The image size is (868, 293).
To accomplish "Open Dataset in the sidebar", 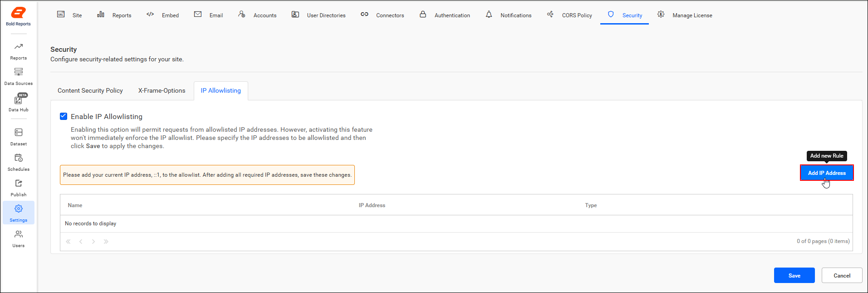I will click(x=19, y=137).
